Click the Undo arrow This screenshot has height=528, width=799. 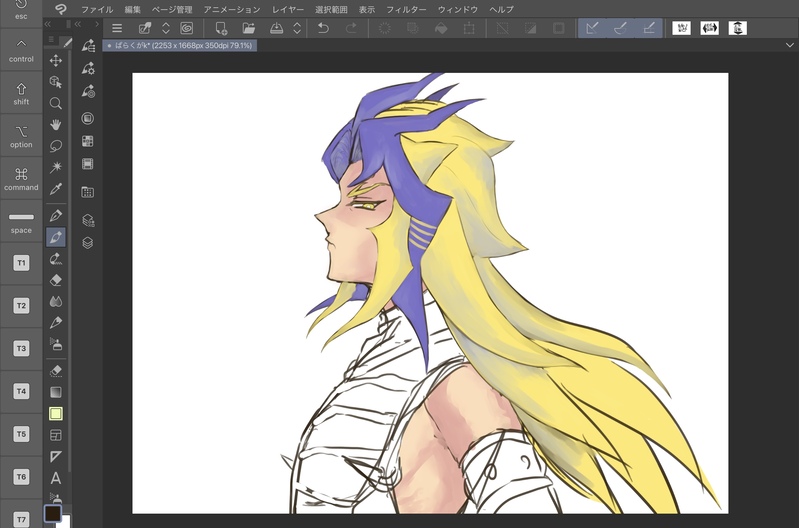(323, 28)
